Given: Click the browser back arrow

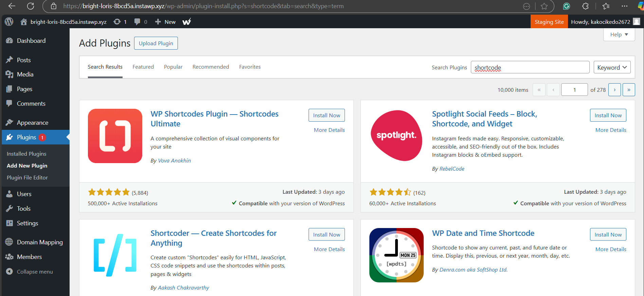Looking at the screenshot, I should [12, 6].
